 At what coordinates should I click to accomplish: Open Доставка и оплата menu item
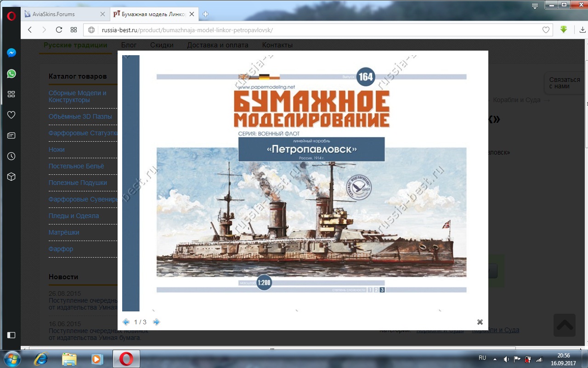coord(218,45)
